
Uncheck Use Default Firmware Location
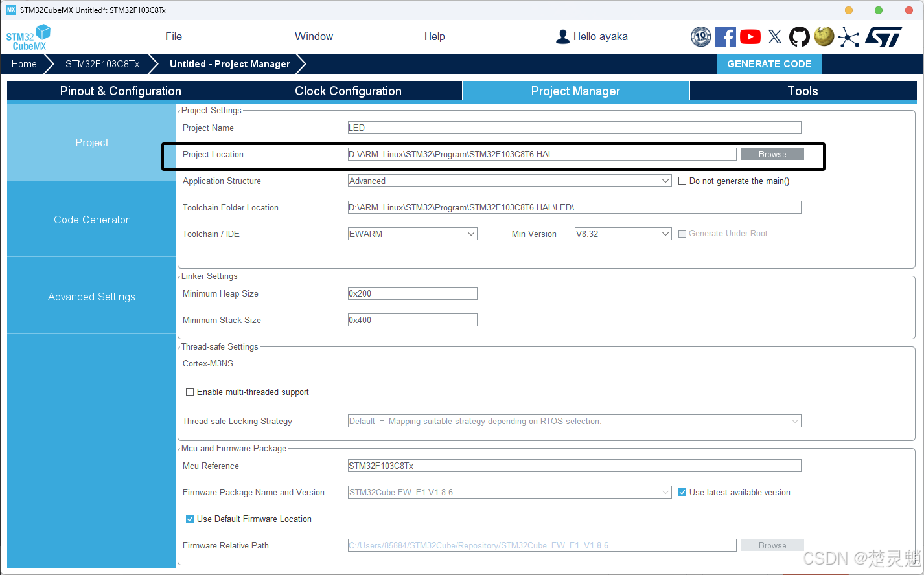(190, 519)
